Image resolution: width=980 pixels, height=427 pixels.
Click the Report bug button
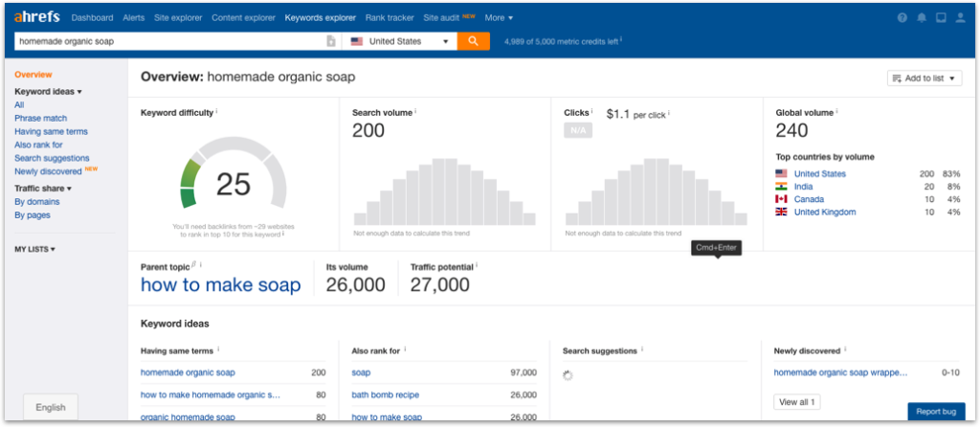coord(936,412)
